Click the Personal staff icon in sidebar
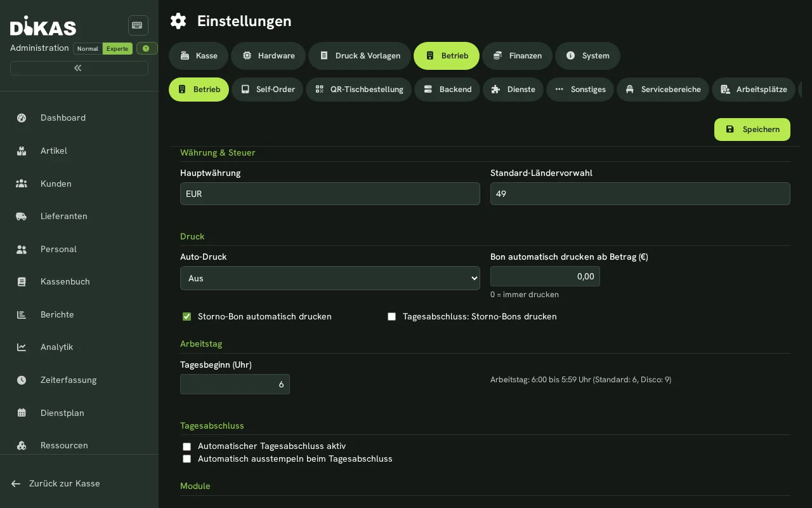This screenshot has width=812, height=508. pos(22,249)
